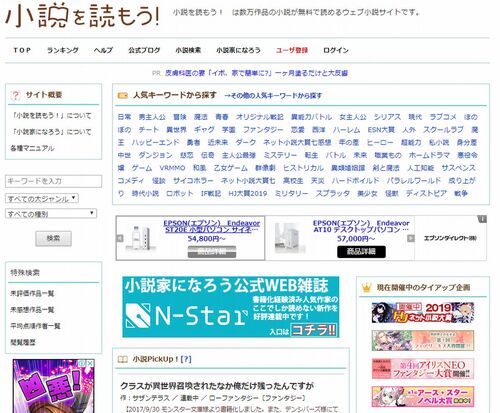Open 未評価作品一覧 under 特殊検索
The height and width of the screenshot is (413, 500).
click(32, 293)
